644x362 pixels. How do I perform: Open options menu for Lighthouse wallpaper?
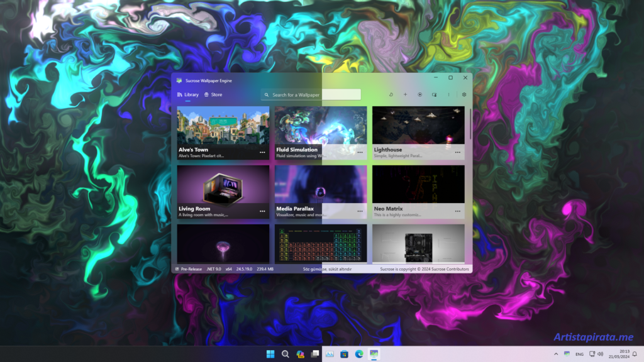pos(458,152)
